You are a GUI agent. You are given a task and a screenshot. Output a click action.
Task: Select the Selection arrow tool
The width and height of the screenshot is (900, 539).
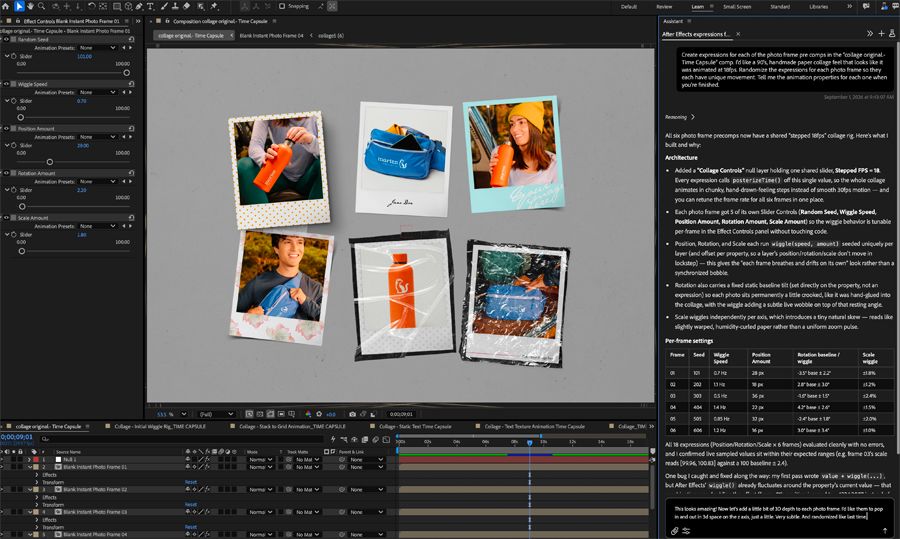[18, 6]
